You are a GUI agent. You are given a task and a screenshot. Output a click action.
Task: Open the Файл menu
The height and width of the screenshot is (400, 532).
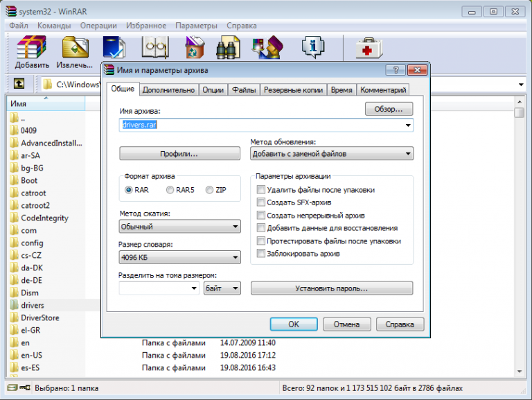[x=19, y=26]
